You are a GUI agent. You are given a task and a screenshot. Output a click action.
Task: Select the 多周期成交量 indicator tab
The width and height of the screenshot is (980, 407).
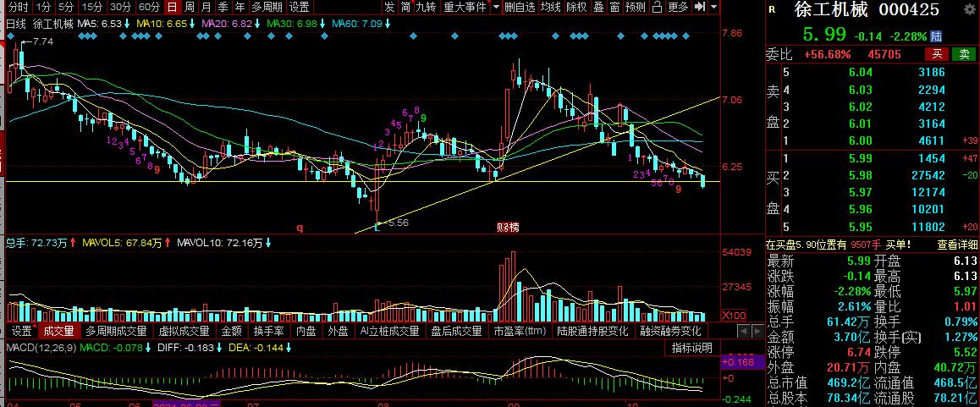coord(116,331)
